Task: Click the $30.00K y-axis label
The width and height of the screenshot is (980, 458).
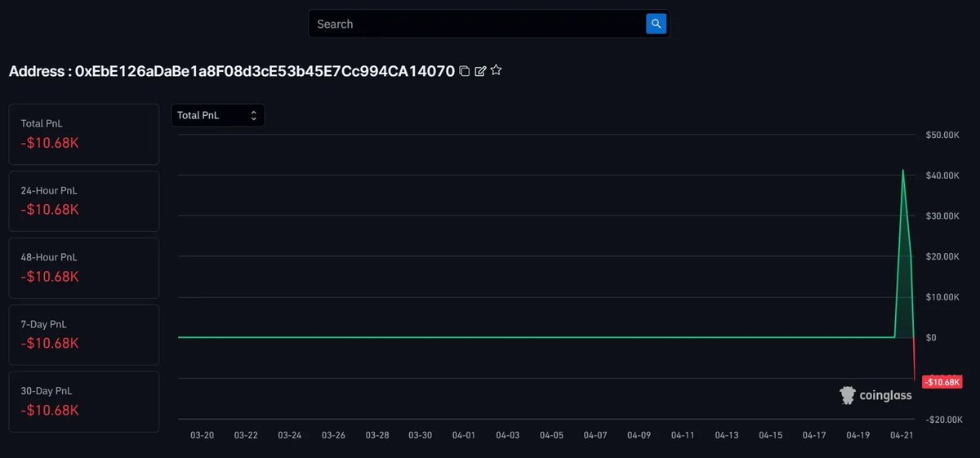Action: (942, 216)
